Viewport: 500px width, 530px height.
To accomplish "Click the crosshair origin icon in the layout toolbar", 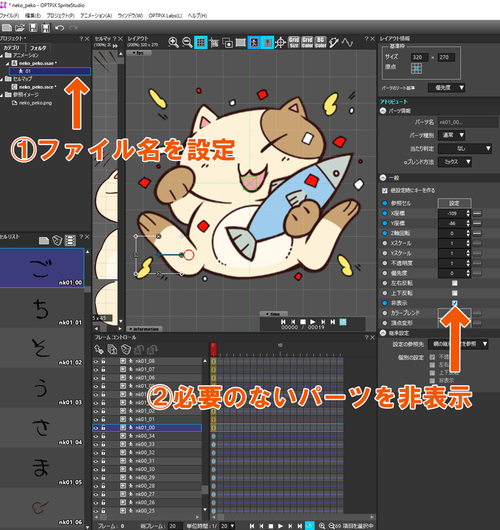I will [280, 43].
